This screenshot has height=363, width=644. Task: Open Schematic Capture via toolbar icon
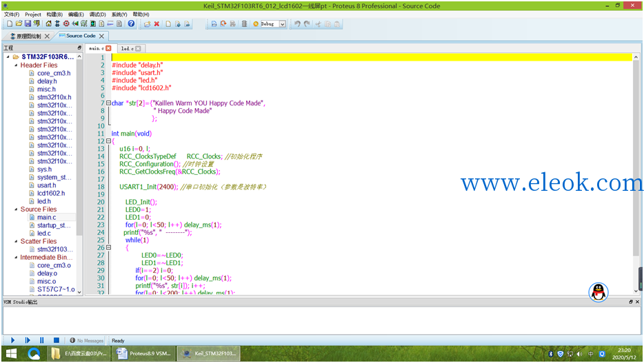pos(57,24)
